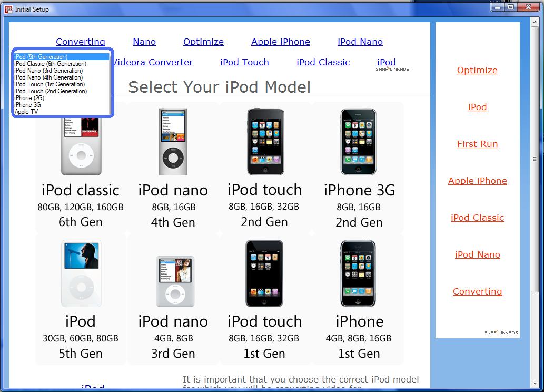Click the '3rd Gen' label
The width and height of the screenshot is (544, 392).
click(173, 354)
